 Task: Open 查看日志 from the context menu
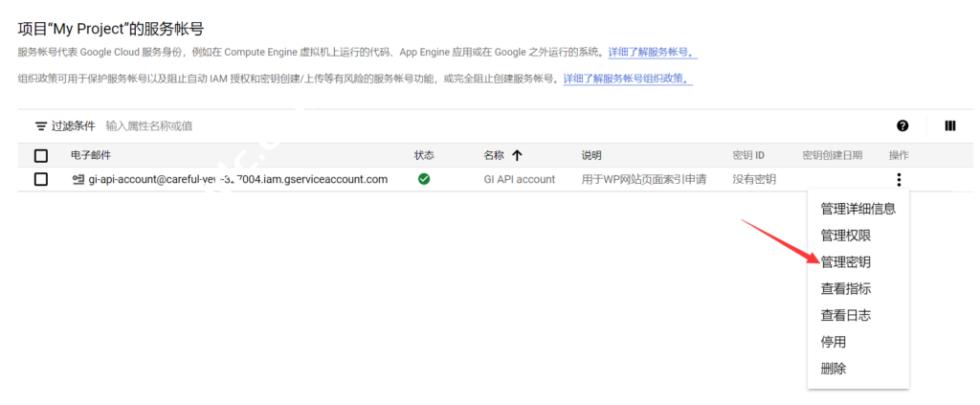(x=846, y=316)
